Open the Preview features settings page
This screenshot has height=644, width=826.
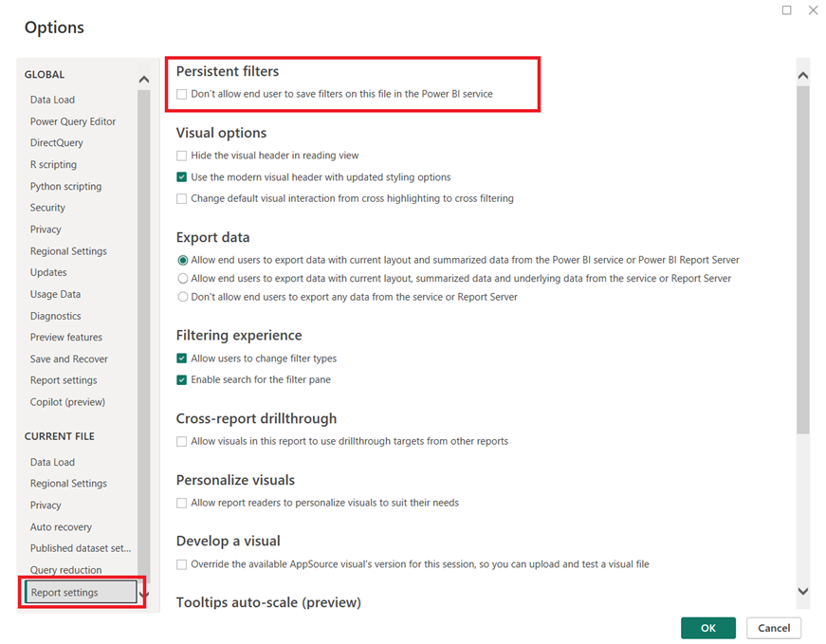coord(67,337)
